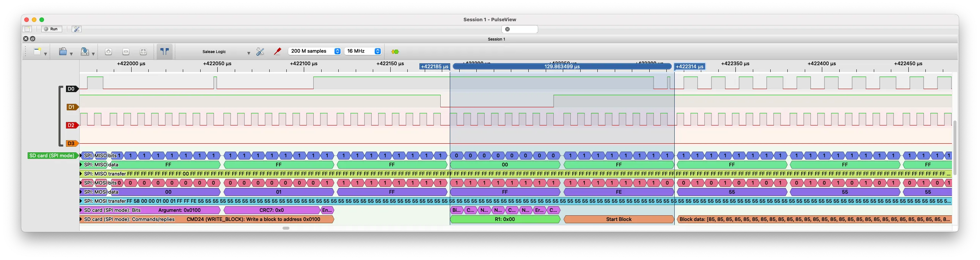Open the new view dropdown arrow

pyautogui.click(x=45, y=54)
